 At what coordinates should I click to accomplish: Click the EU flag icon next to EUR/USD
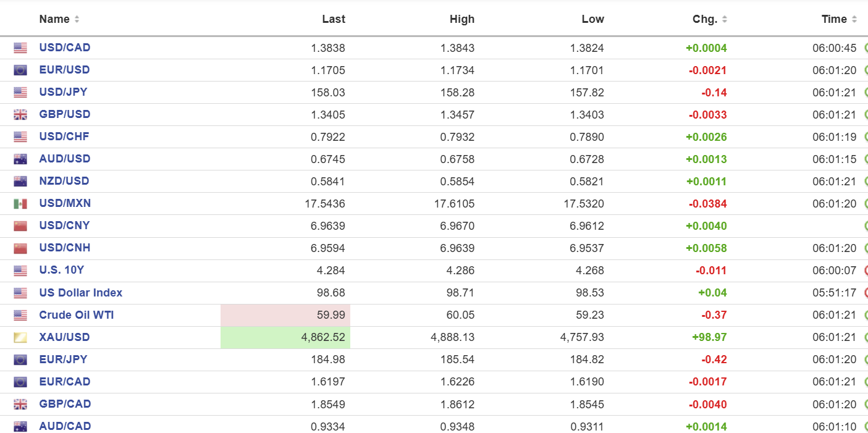(20, 70)
